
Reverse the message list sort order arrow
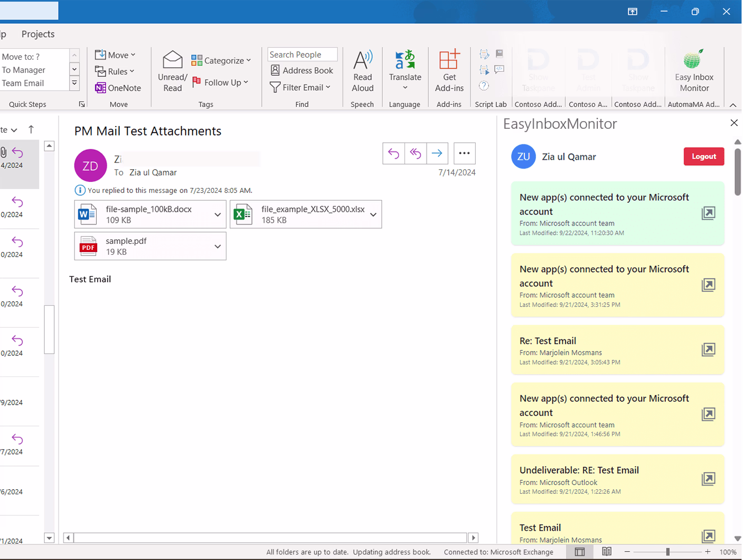tap(31, 129)
